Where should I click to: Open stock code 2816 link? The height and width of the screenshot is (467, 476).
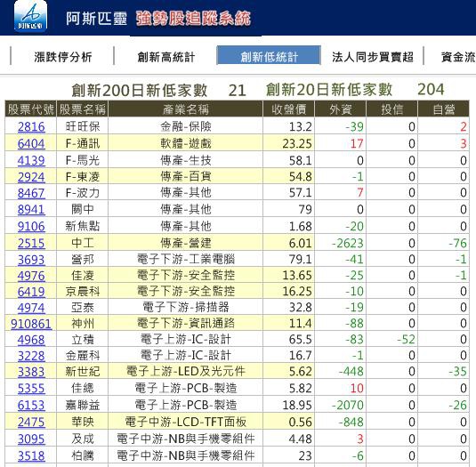(x=31, y=126)
